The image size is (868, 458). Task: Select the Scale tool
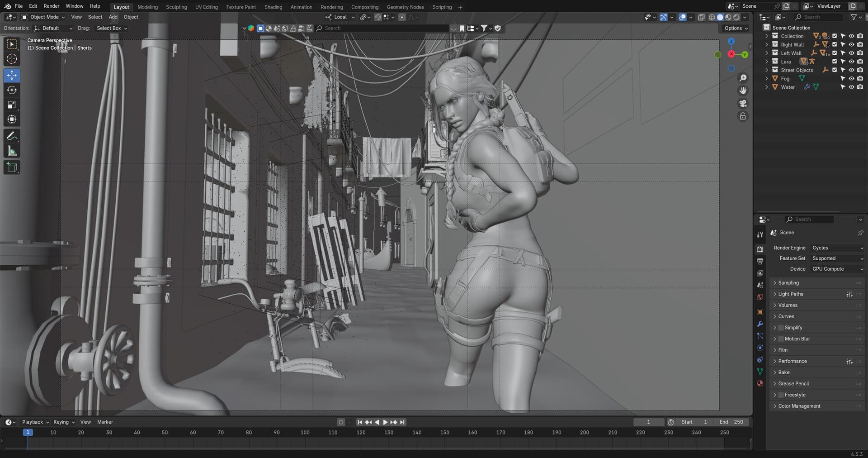click(x=12, y=105)
